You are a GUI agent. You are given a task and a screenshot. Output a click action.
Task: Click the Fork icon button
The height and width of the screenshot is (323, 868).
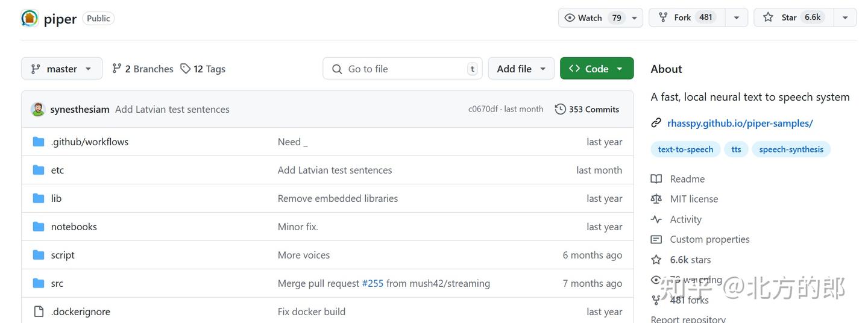point(663,17)
